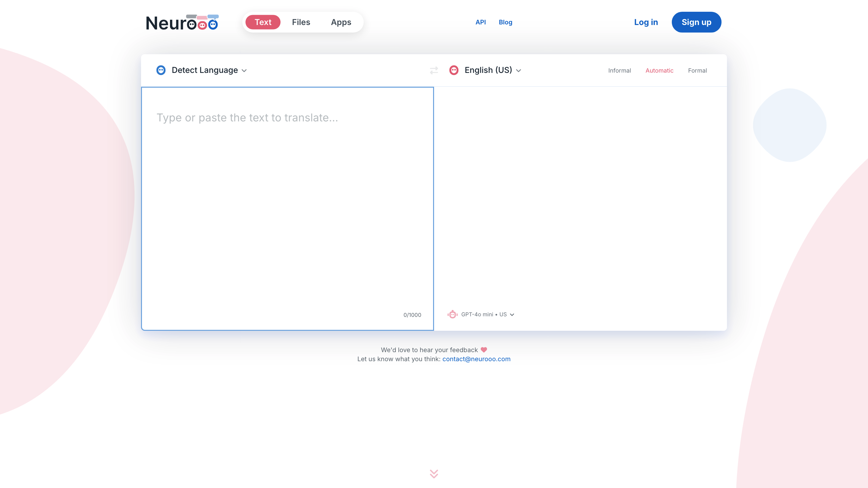Screen dimensions: 868x488
Task: Select Formal tone
Action: pos(697,70)
